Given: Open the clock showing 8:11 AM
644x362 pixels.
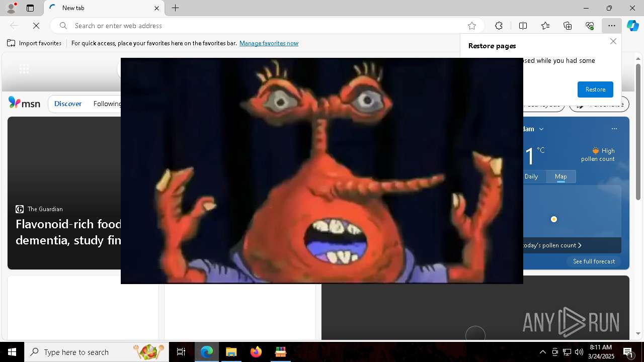Looking at the screenshot, I should point(601,352).
